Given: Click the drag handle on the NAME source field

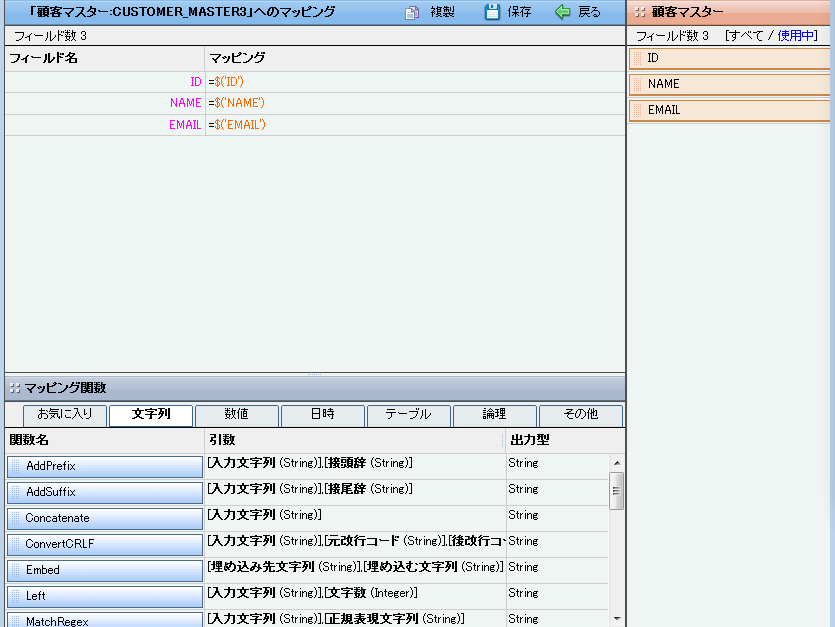Looking at the screenshot, I should coord(637,84).
